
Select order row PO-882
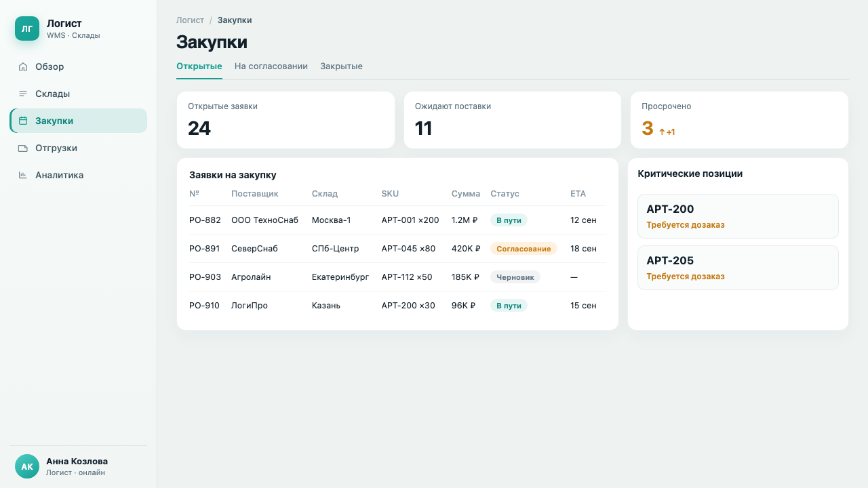click(397, 220)
